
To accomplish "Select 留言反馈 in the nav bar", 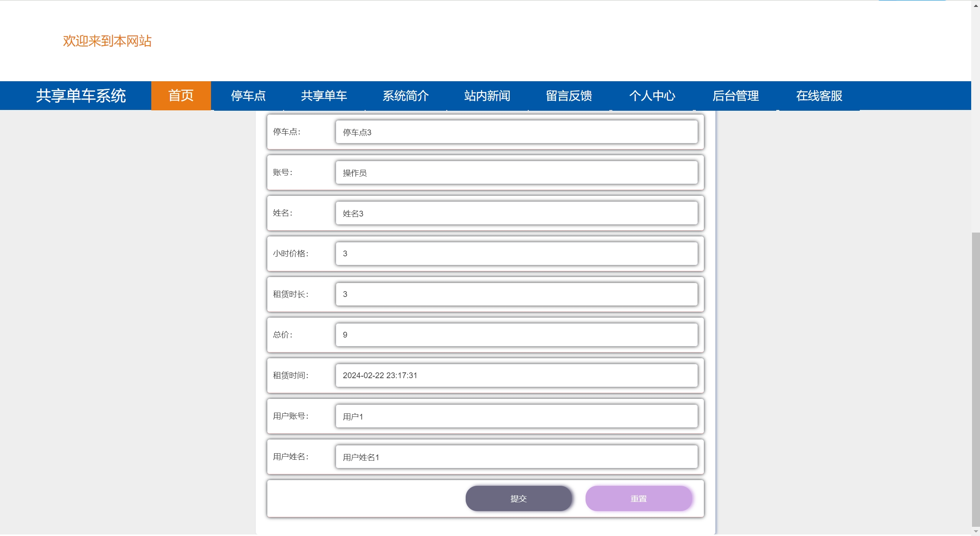I will tap(569, 95).
